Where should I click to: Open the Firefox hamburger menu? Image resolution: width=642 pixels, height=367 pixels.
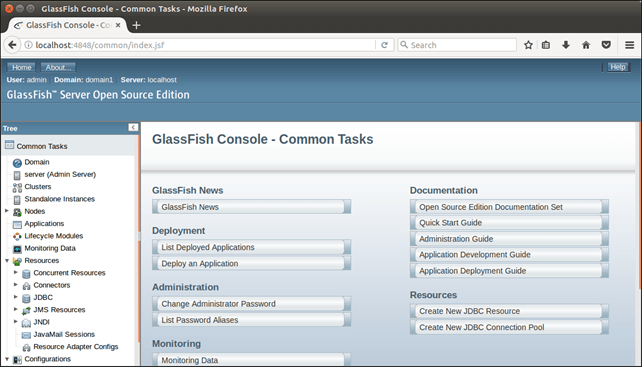click(630, 45)
